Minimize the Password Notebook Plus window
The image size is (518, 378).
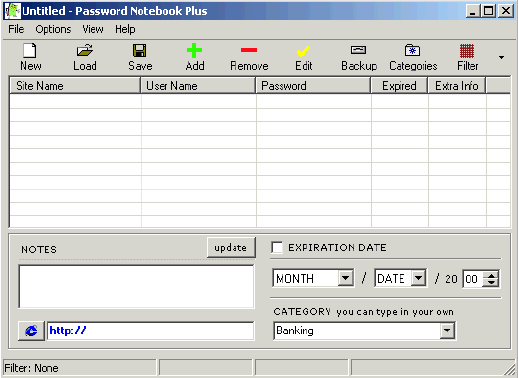click(x=473, y=11)
